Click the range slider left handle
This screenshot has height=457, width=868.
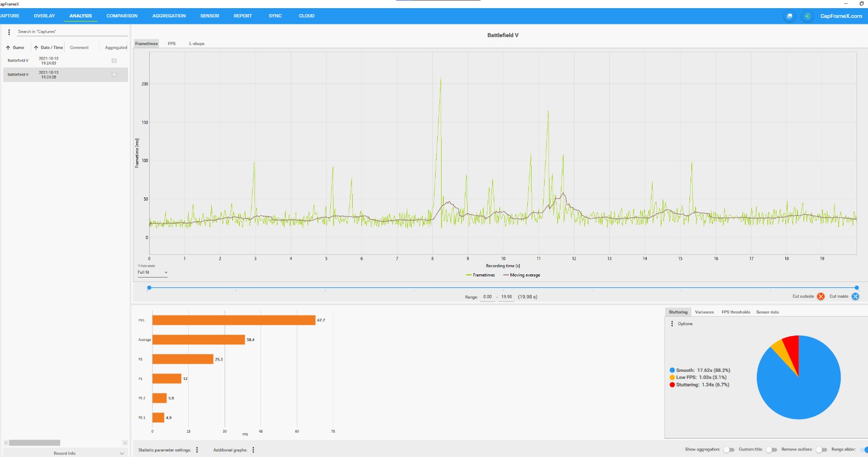149,288
